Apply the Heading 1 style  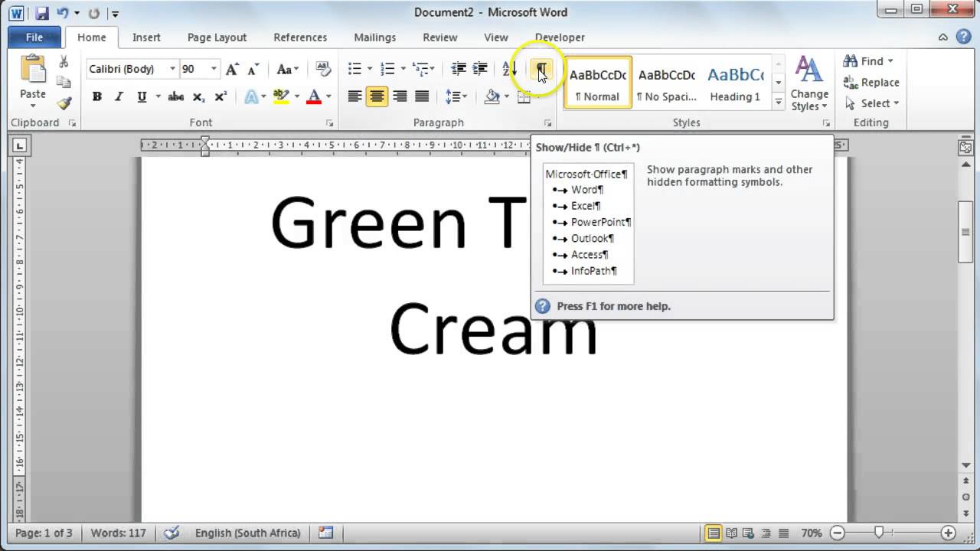point(735,82)
